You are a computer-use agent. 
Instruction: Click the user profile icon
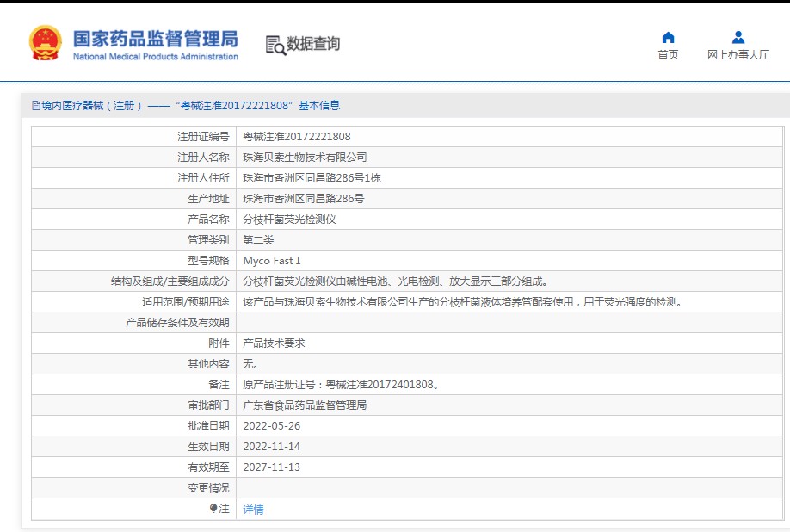click(x=738, y=37)
